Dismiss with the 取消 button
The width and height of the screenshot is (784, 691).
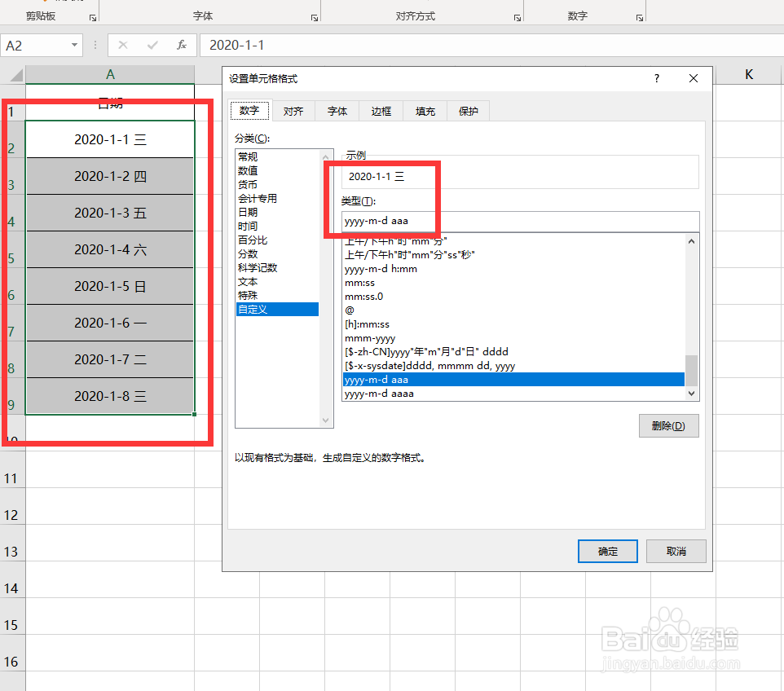[676, 551]
